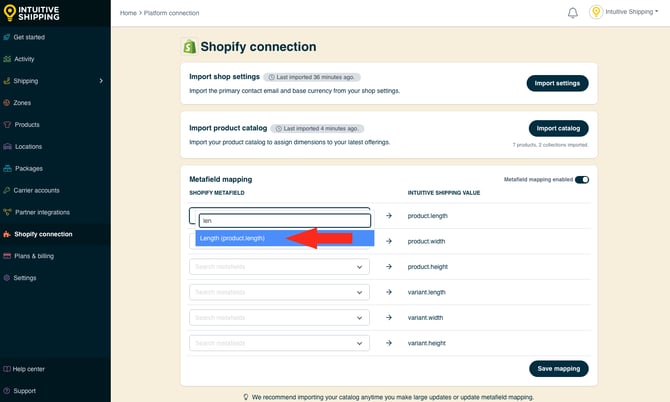Click the arrow beside variant.width

coord(389,317)
